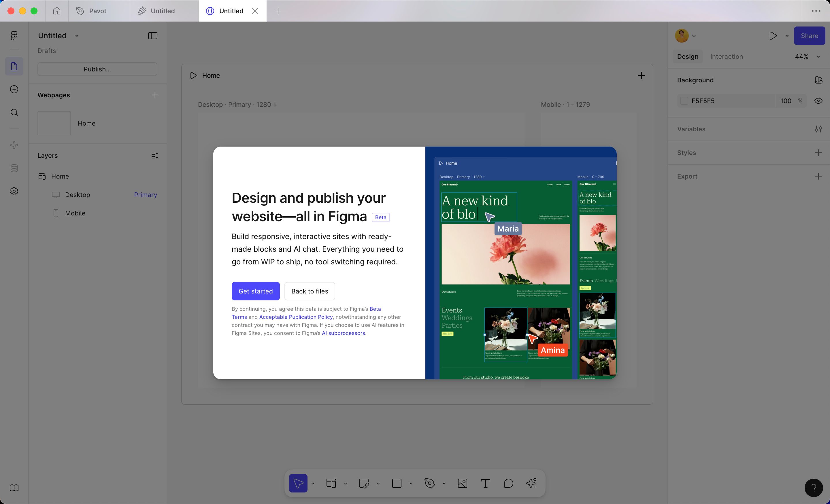Open the Section tool options chevron
830x504 pixels.
point(378,484)
